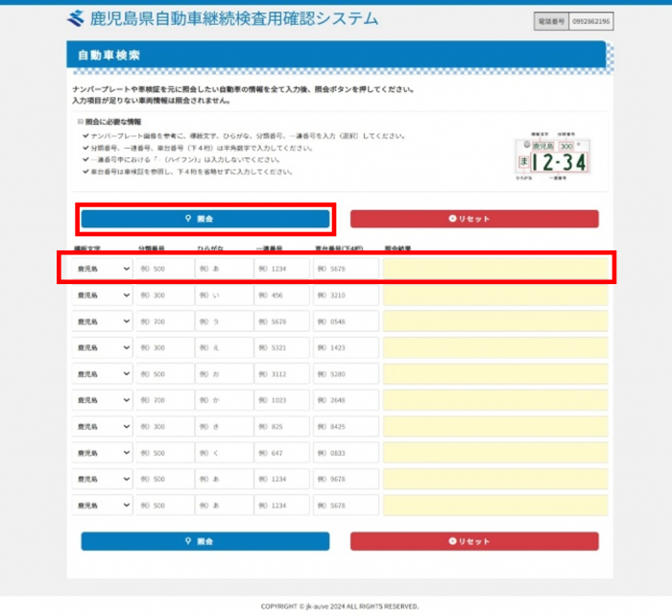
Task: Focus the 分類番号 field in the 例) か row
Action: 165,400
